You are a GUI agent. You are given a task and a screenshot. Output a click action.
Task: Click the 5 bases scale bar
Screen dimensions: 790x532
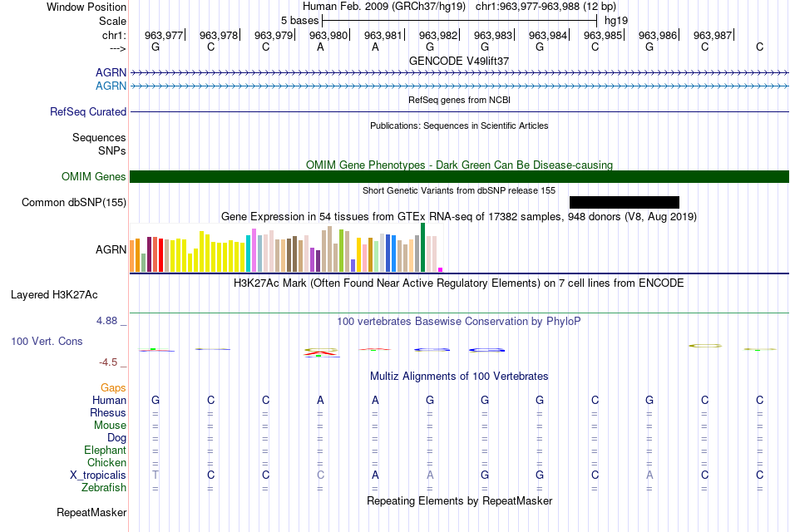pos(460,21)
